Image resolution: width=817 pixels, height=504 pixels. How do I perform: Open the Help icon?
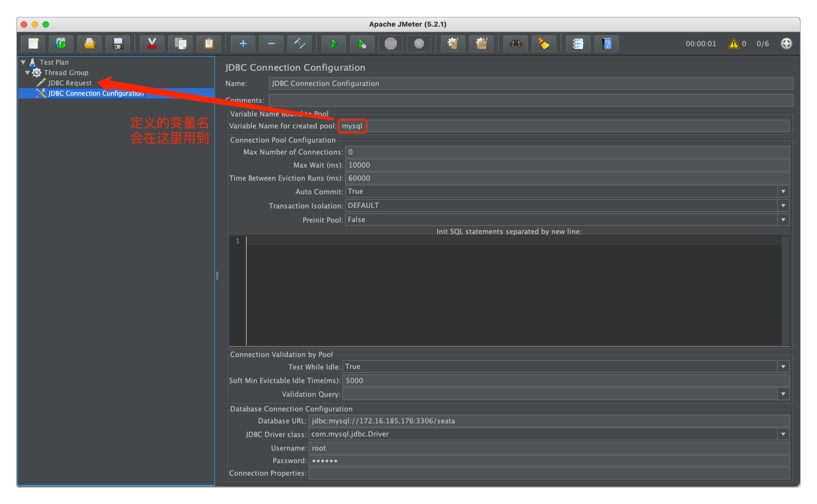(x=606, y=44)
